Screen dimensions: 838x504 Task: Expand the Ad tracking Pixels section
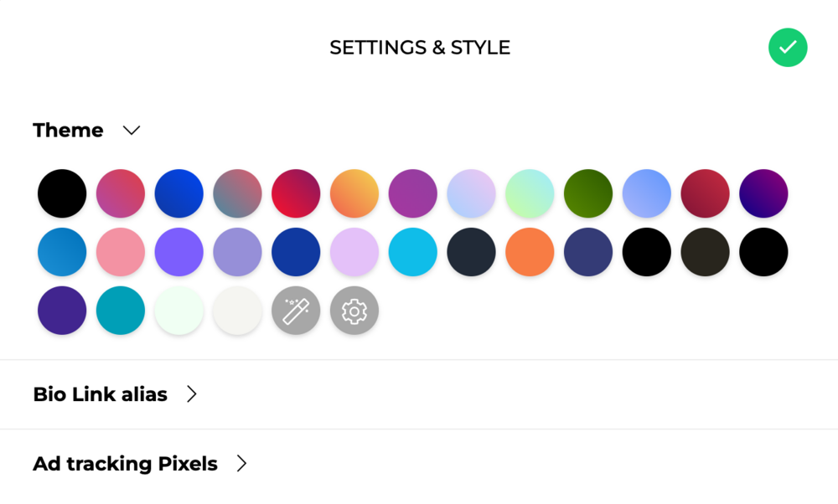click(x=241, y=464)
